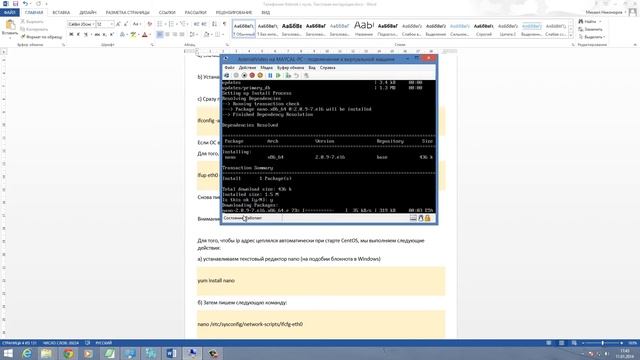Open the Font group dialog launcher
Image resolution: width=640 pixels, height=360 pixels.
click(152, 45)
